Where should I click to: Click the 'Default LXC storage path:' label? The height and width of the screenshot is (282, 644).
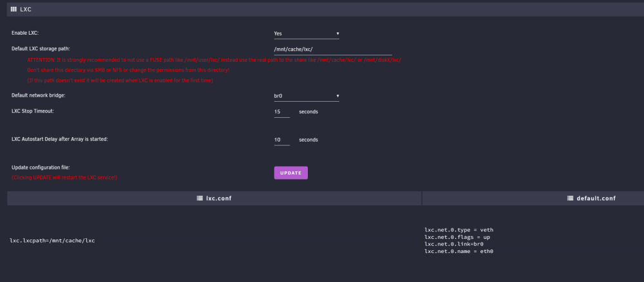pyautogui.click(x=41, y=48)
